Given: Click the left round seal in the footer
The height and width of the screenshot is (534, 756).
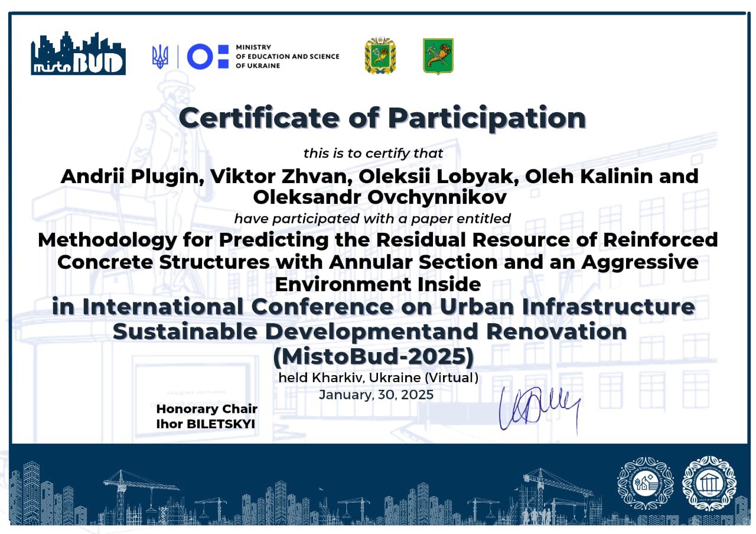Looking at the screenshot, I should (x=645, y=484).
